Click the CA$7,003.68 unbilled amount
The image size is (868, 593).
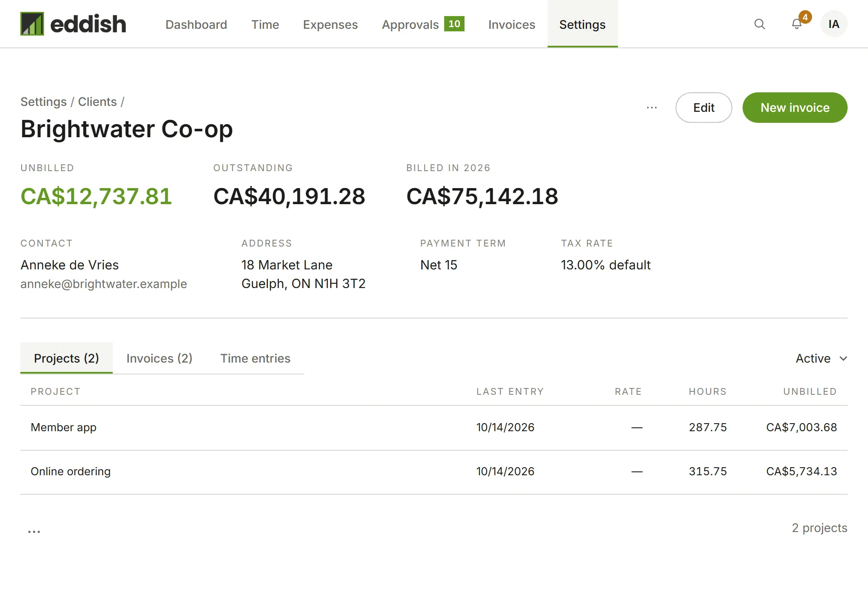tap(801, 427)
